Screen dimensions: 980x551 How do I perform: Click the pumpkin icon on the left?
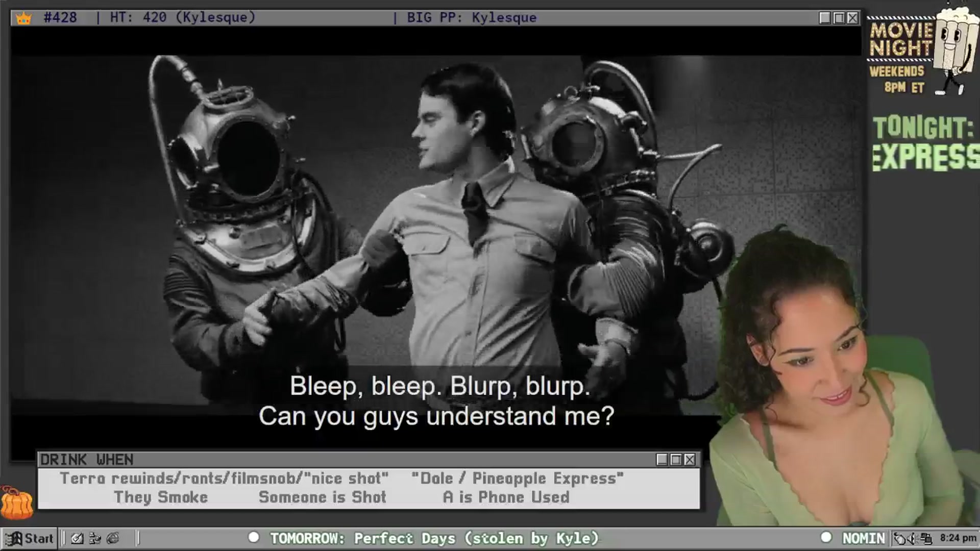(x=17, y=503)
